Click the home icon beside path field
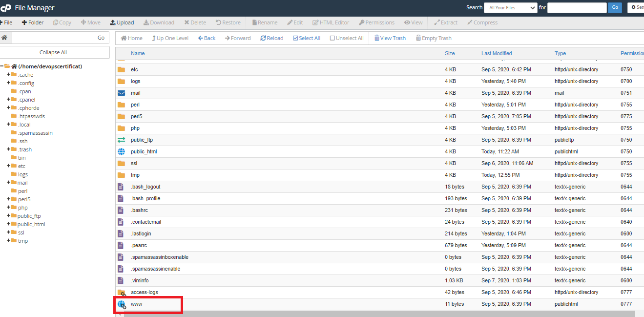644x317 pixels. (4, 38)
